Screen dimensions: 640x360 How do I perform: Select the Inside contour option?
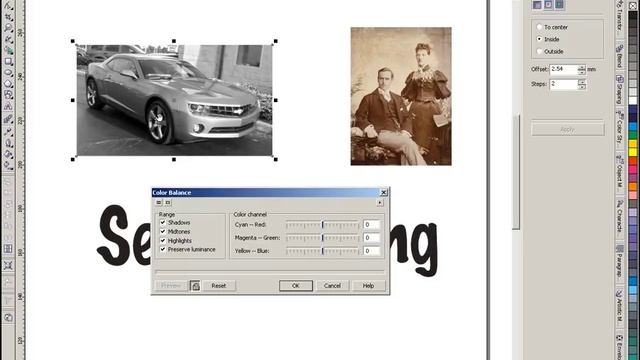[x=539, y=39]
